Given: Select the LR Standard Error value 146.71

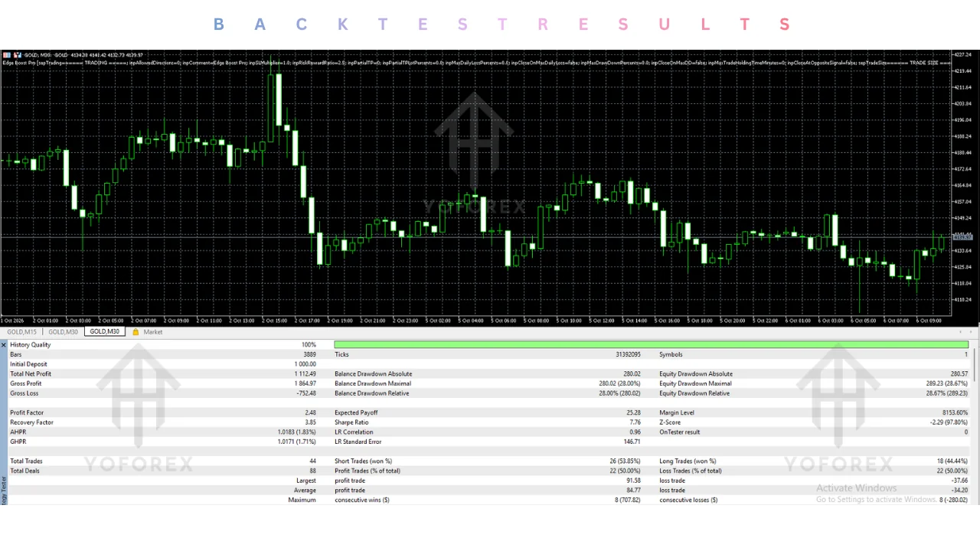Looking at the screenshot, I should 632,442.
